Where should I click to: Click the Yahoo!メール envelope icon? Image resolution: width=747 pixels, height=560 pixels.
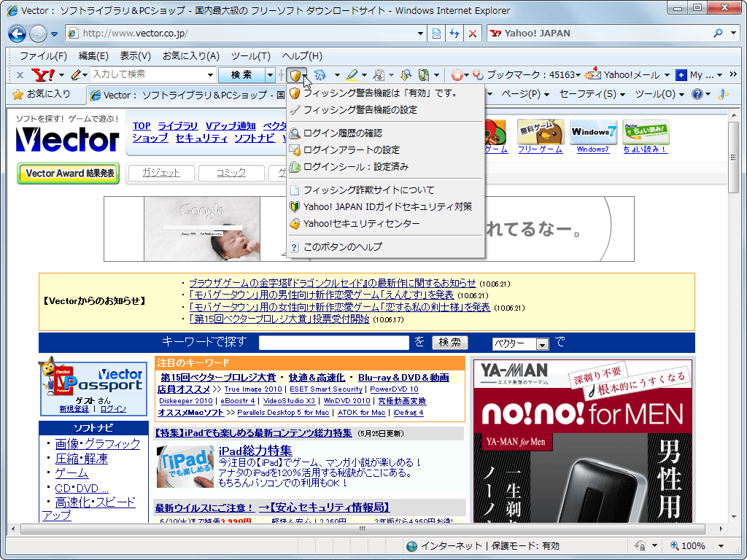pos(592,74)
